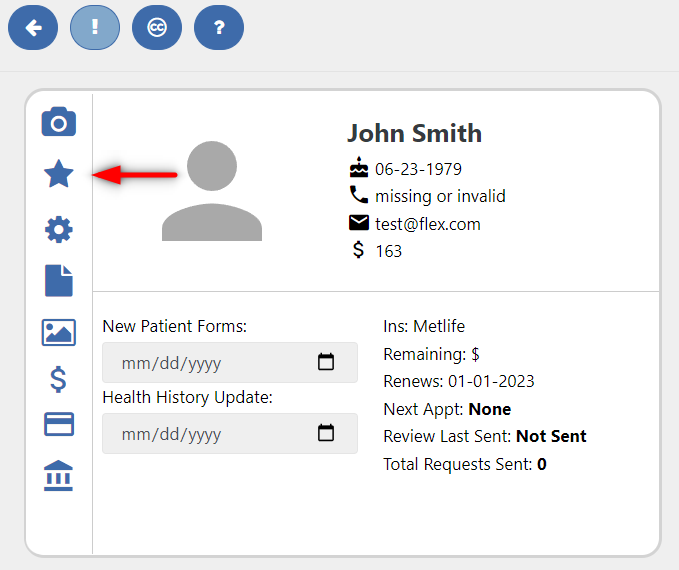Click 'Next Appt: None' text
This screenshot has width=679, height=570.
[x=447, y=409]
